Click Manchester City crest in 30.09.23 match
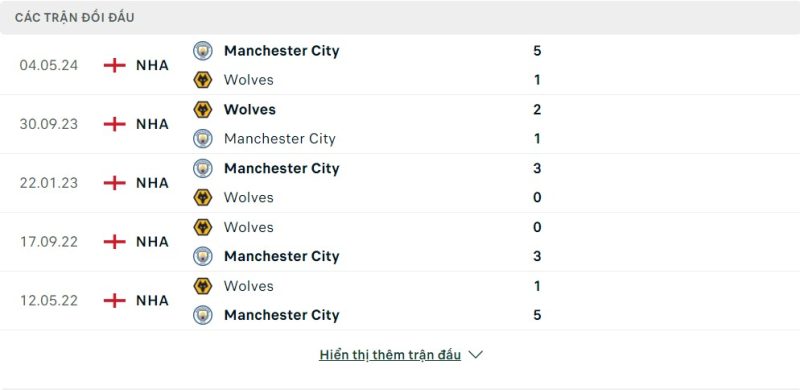The height and width of the screenshot is (390, 800). click(x=203, y=139)
